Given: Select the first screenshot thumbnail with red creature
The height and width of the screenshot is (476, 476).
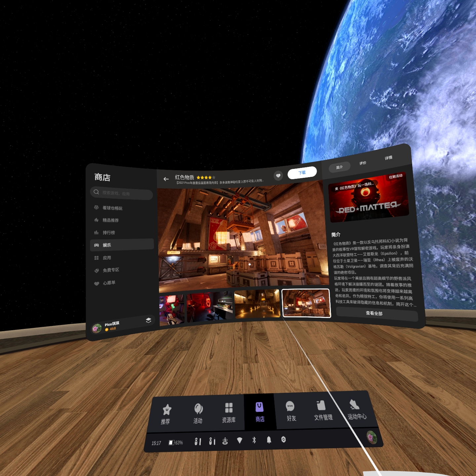Looking at the screenshot, I should (172, 310).
